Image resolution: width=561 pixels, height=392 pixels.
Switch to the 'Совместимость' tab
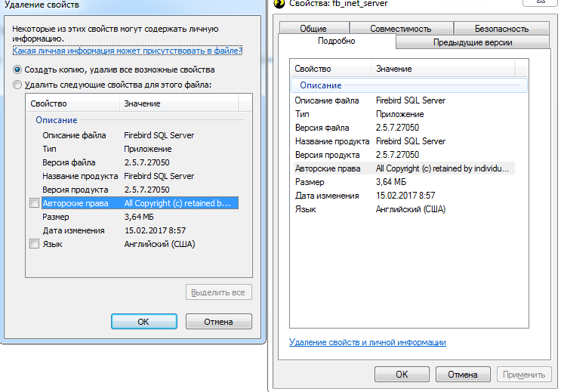(x=401, y=28)
